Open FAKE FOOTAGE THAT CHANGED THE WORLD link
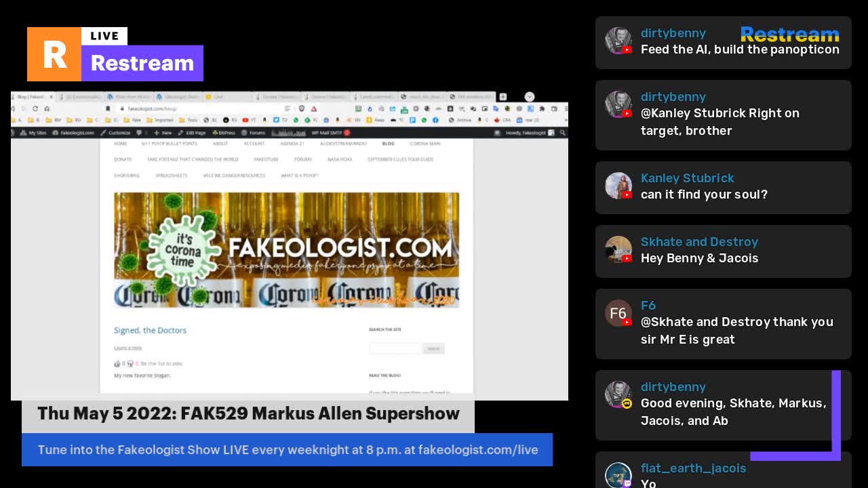 tap(193, 159)
